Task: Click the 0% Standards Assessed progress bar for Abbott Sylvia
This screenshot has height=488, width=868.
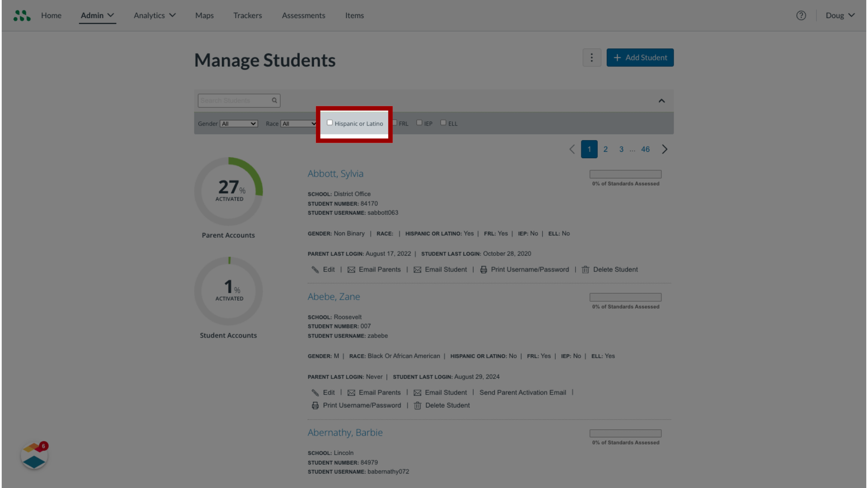Action: 625,174
